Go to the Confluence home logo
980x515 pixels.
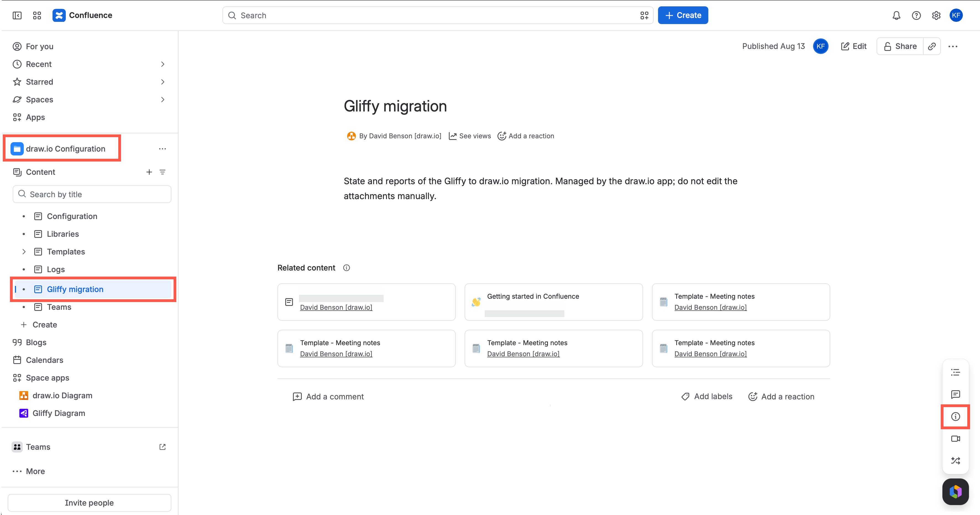83,15
